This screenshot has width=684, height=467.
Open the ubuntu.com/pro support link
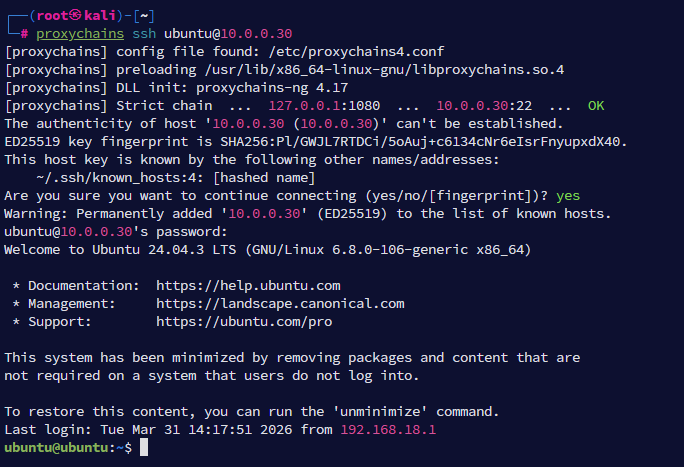(x=244, y=322)
